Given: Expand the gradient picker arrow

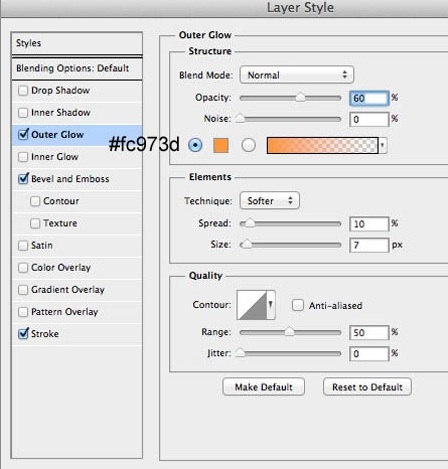Looking at the screenshot, I should tap(382, 145).
